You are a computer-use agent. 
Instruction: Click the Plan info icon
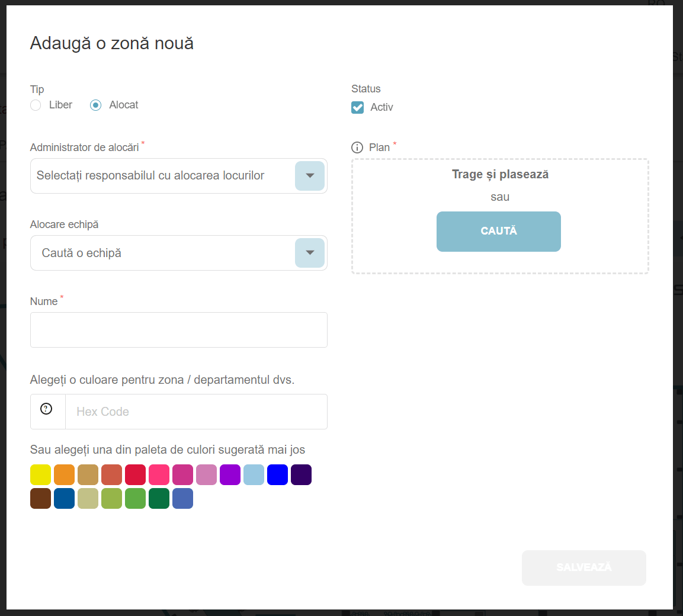[x=357, y=147]
